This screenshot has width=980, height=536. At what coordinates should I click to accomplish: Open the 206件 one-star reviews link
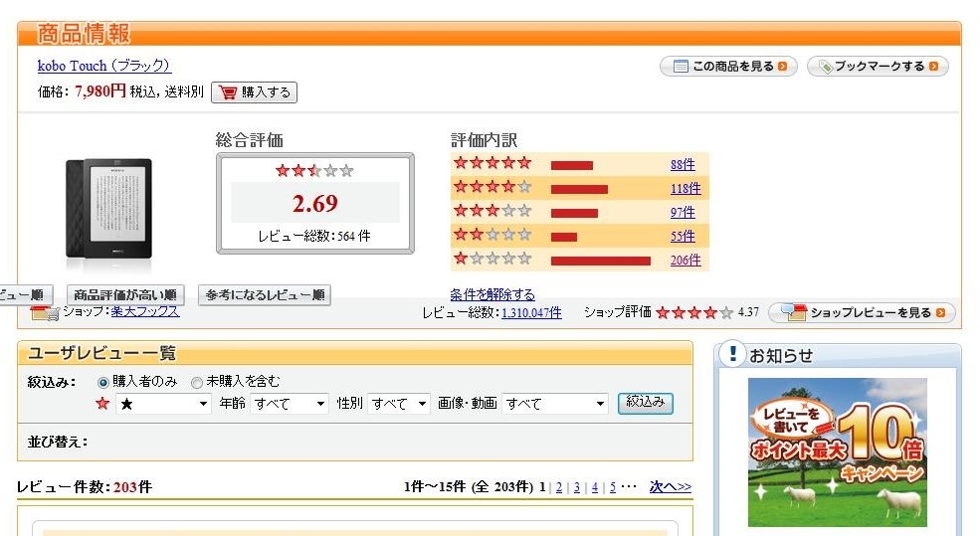[685, 260]
